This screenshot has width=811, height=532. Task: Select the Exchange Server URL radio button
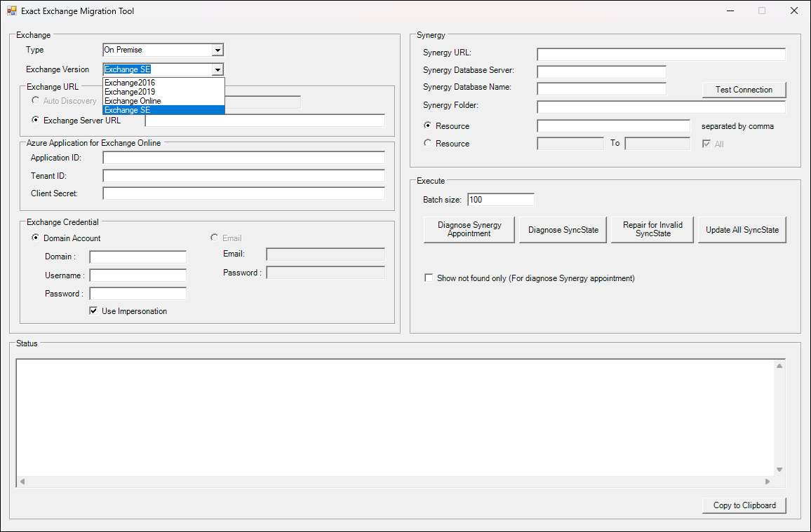tap(36, 121)
